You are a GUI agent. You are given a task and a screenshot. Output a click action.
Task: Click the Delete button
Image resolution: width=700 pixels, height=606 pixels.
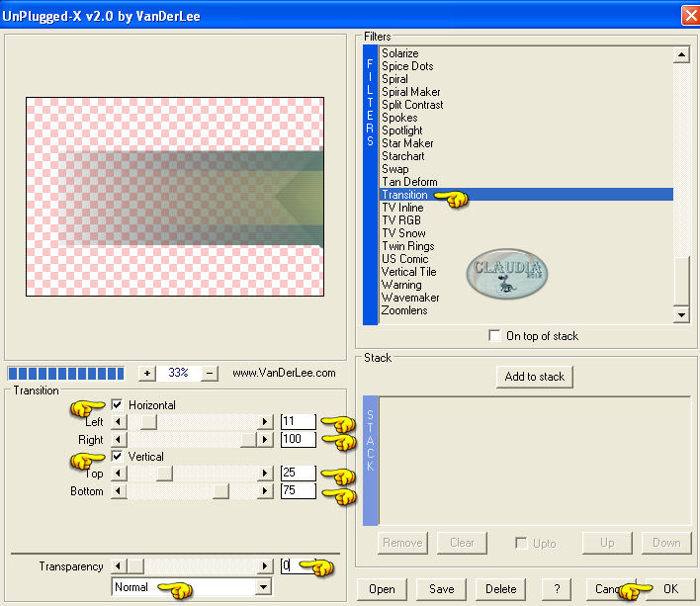tap(501, 589)
